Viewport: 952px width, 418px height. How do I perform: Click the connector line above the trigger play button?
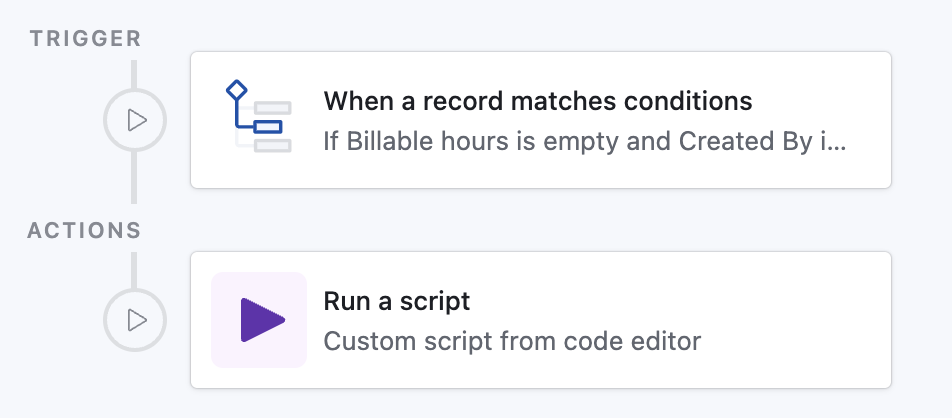[x=134, y=74]
